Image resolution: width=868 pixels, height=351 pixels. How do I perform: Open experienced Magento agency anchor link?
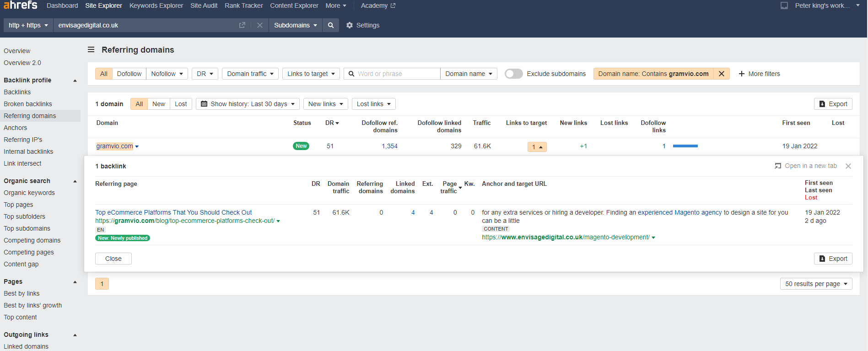(x=679, y=212)
